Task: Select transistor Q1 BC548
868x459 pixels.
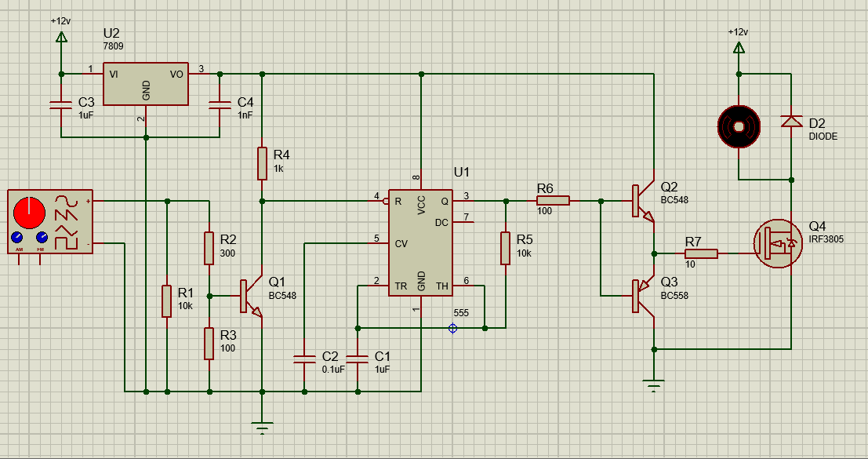Action: pyautogui.click(x=251, y=297)
